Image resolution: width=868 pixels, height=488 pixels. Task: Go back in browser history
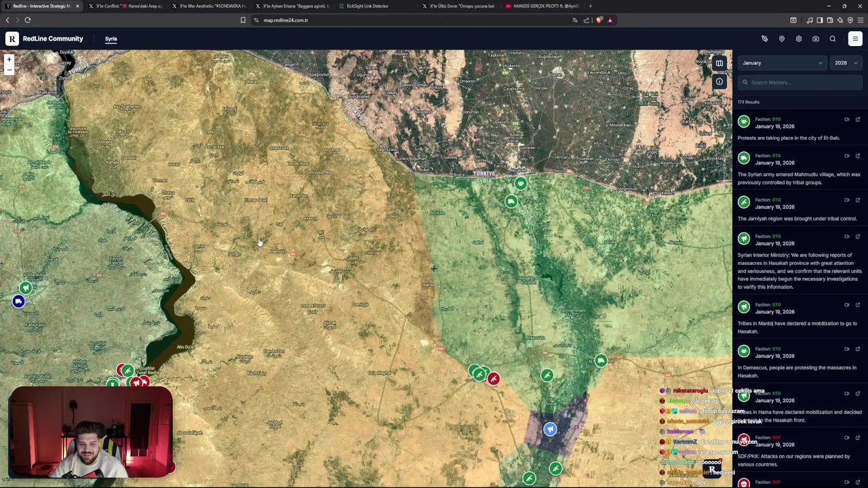pyautogui.click(x=7, y=20)
